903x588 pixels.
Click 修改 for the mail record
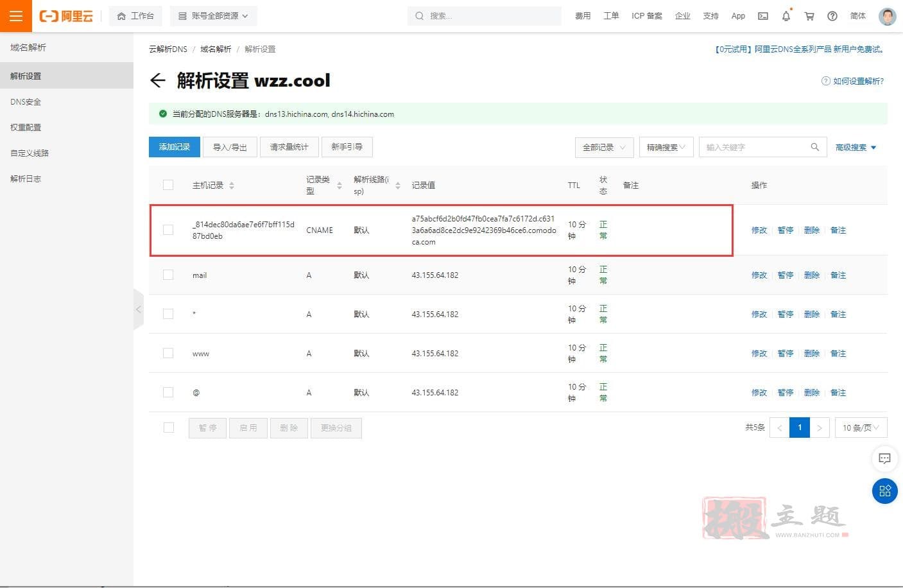[x=759, y=275]
